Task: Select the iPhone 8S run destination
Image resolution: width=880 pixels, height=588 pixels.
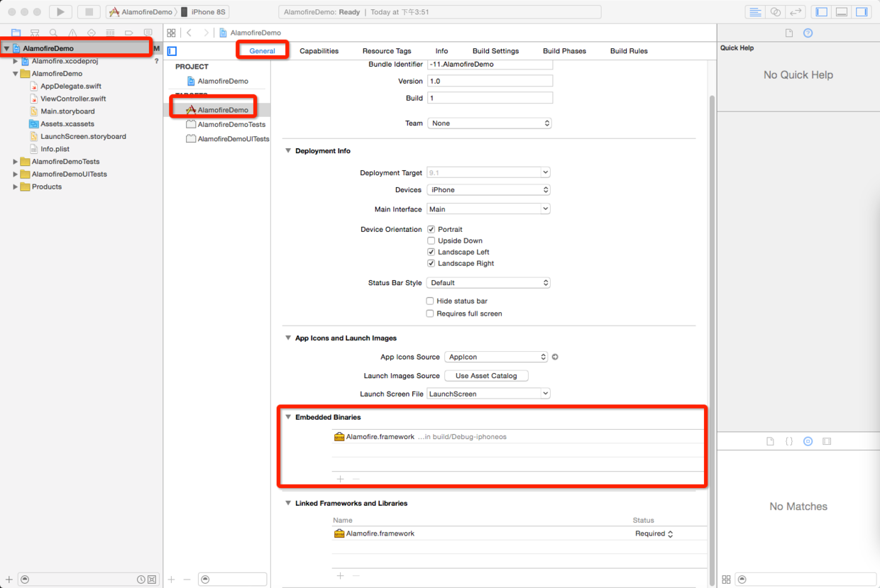Action: [x=202, y=12]
